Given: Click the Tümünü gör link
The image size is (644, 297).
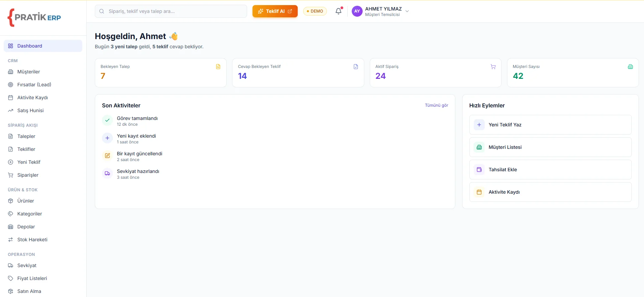Looking at the screenshot, I should coord(436,105).
